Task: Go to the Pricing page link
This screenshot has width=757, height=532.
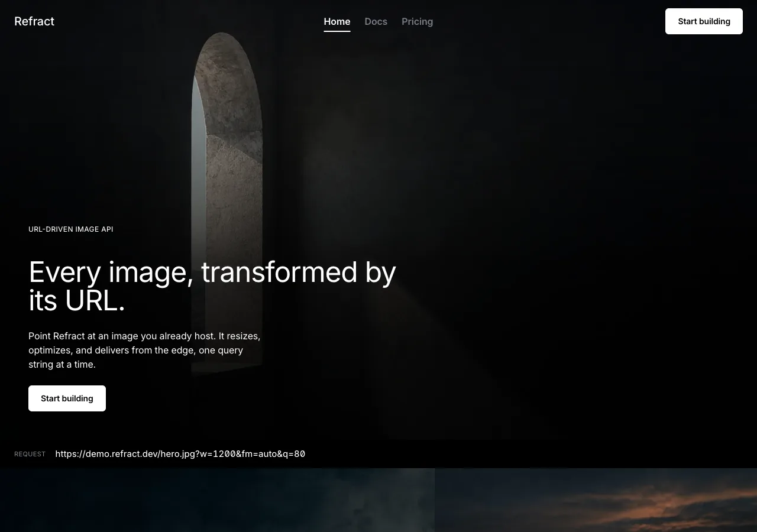Action: pos(418,21)
